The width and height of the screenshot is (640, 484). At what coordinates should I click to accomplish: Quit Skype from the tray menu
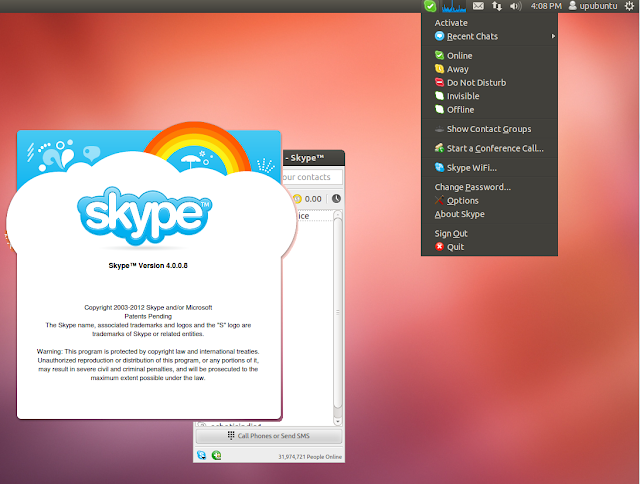click(489, 247)
